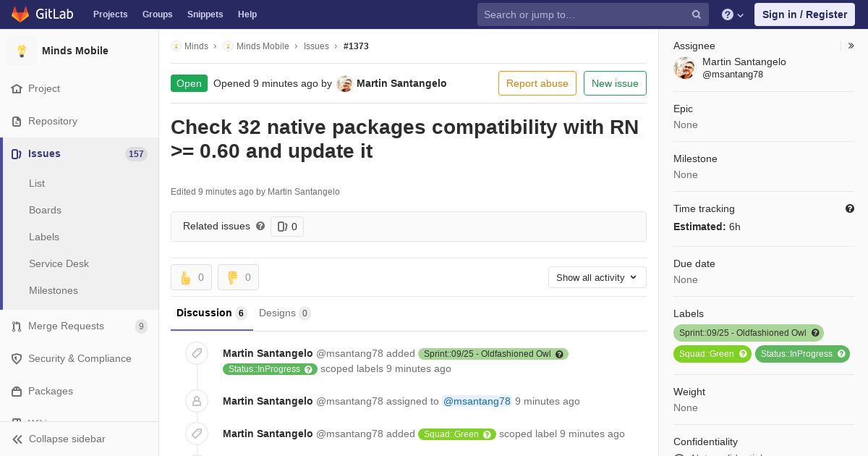Click the tag icon beside Squad::Green activity
This screenshot has height=456, width=868.
click(197, 434)
